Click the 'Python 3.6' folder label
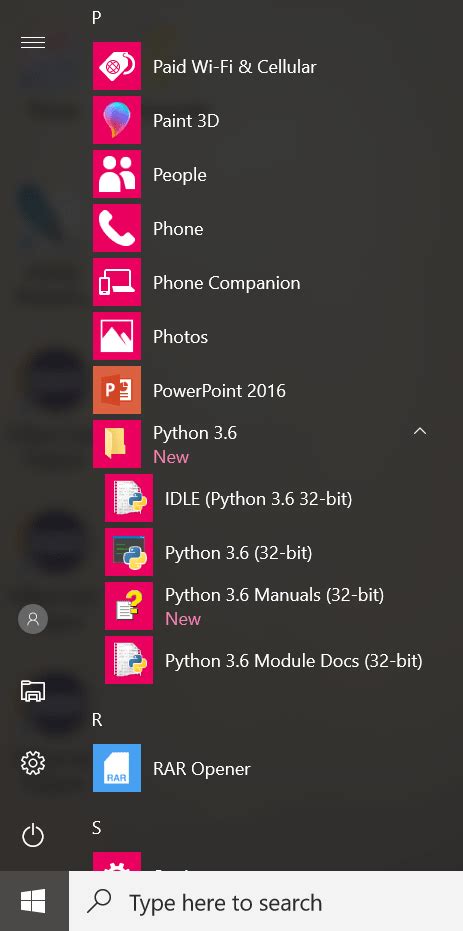Viewport: 463px width, 931px height. pyautogui.click(x=195, y=433)
